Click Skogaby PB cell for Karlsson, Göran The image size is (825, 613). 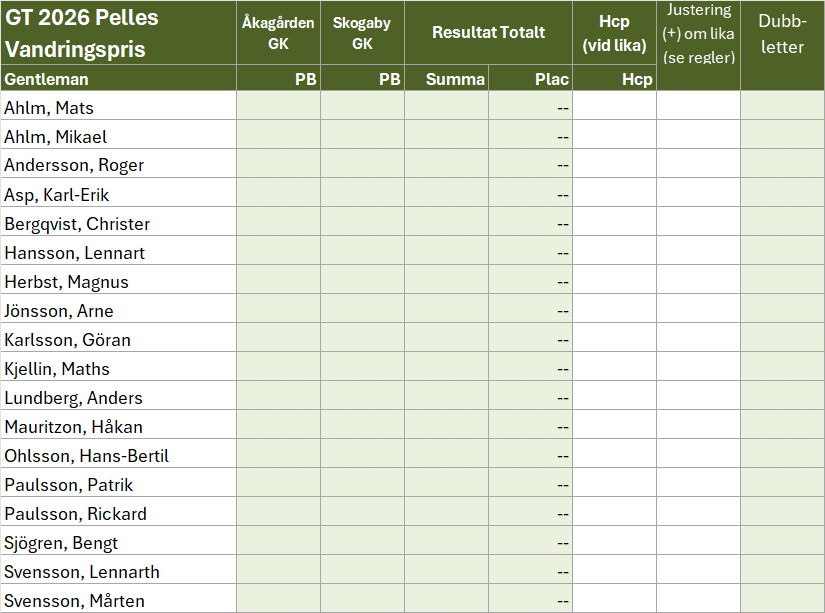pos(362,339)
